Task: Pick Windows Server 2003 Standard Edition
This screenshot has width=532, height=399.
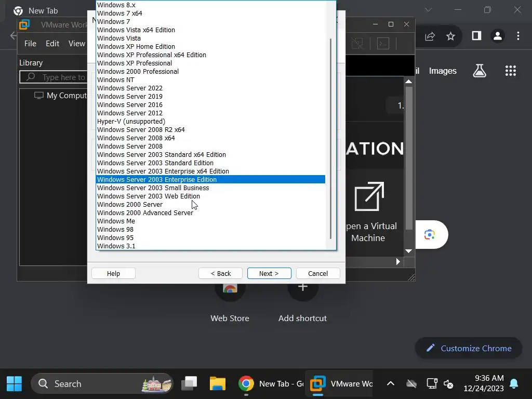Action: (211, 163)
